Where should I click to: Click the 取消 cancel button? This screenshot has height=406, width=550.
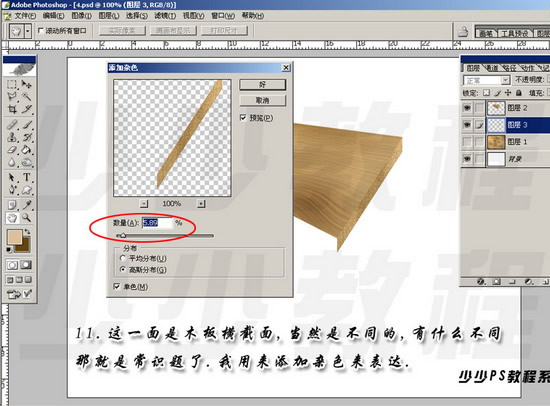point(262,101)
